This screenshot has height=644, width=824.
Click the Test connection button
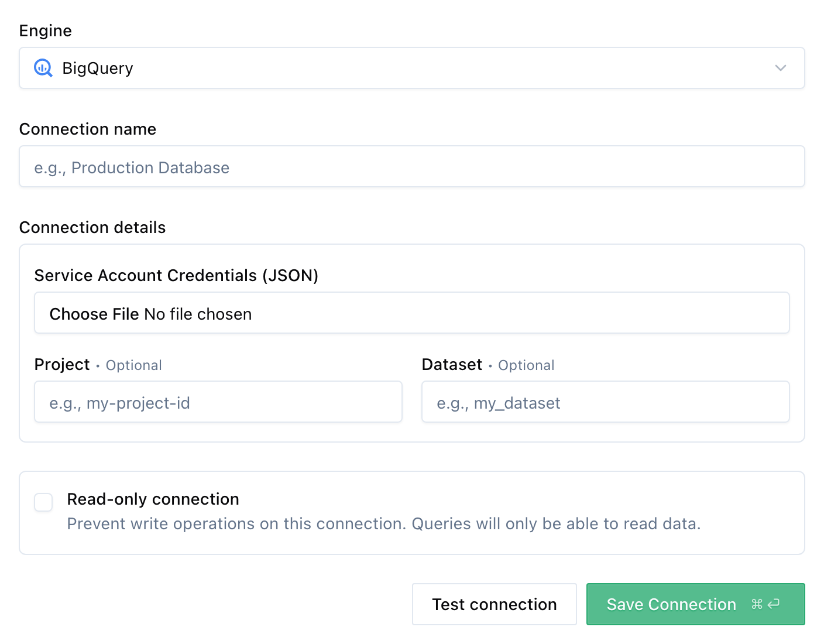494,604
